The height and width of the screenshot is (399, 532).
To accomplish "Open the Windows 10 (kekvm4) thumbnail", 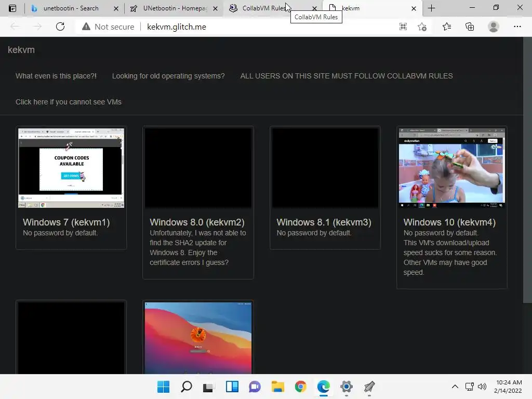I will click(452, 168).
